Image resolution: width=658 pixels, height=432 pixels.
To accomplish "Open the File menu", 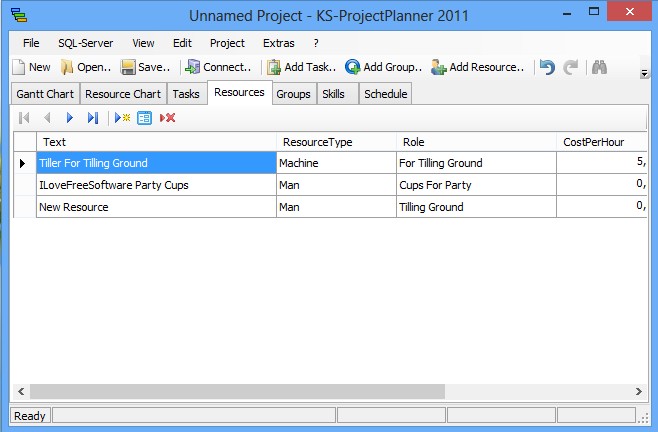I will (x=31, y=43).
